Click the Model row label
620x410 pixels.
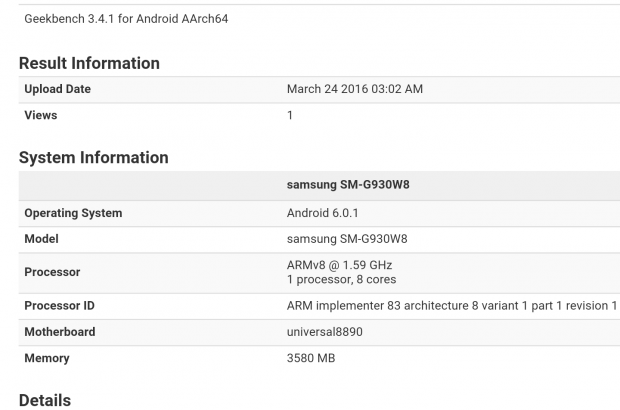click(41, 239)
